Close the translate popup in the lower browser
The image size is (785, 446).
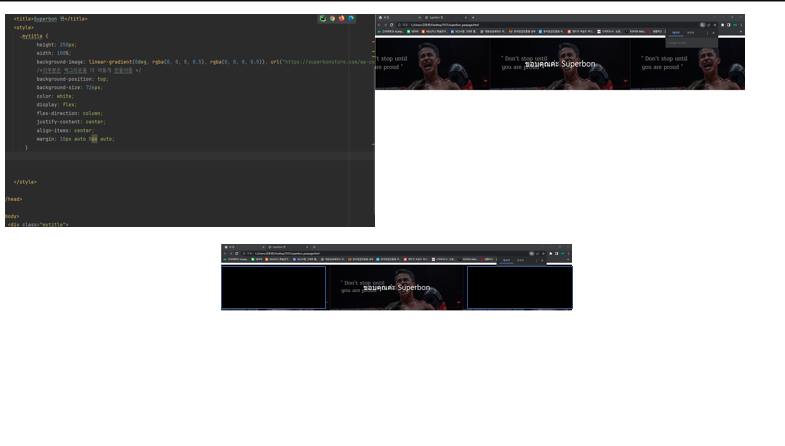[542, 260]
